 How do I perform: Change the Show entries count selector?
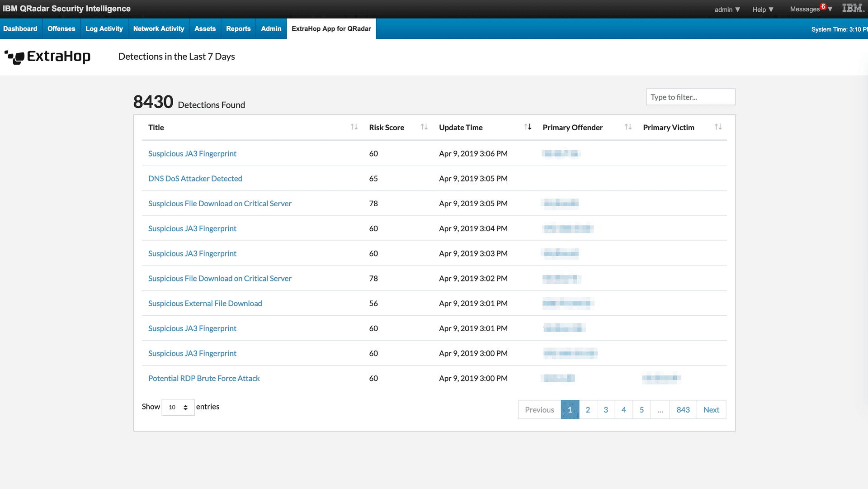pos(178,407)
